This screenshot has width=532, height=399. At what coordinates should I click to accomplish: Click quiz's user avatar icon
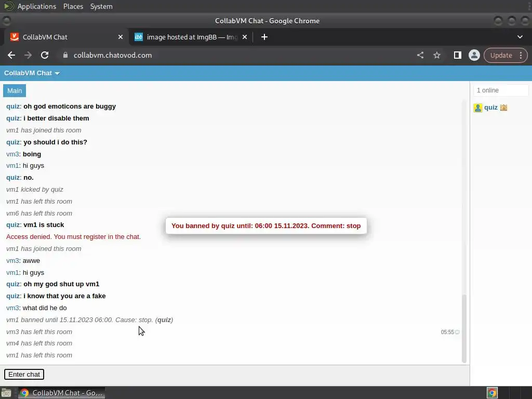pyautogui.click(x=478, y=108)
